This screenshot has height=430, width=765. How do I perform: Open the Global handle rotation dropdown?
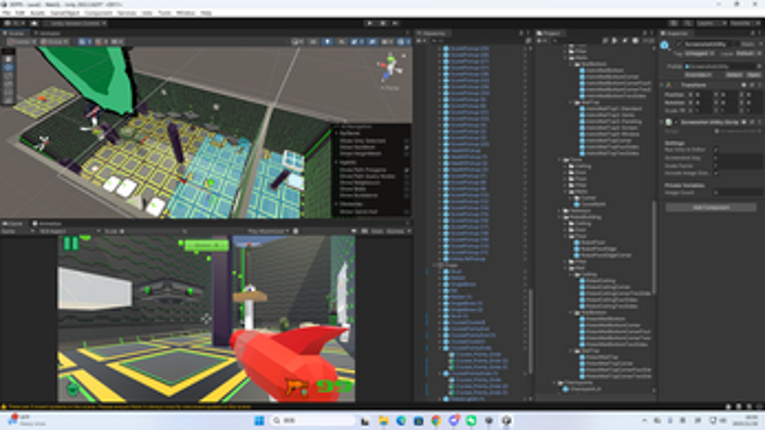[x=55, y=42]
